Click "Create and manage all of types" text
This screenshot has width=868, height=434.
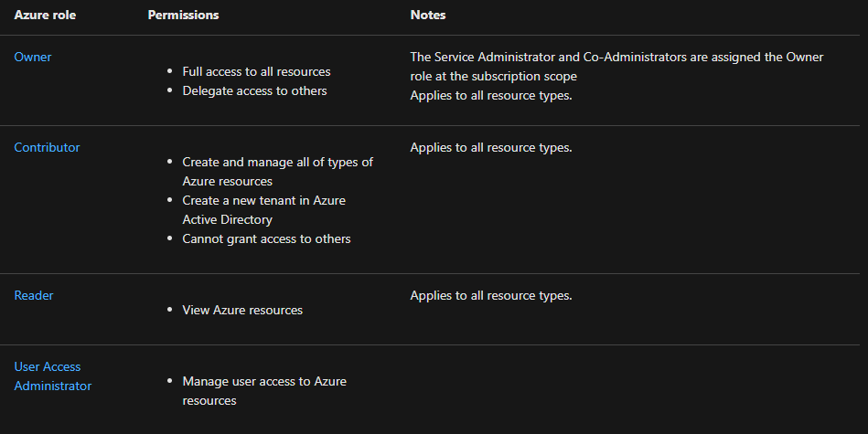pos(277,162)
